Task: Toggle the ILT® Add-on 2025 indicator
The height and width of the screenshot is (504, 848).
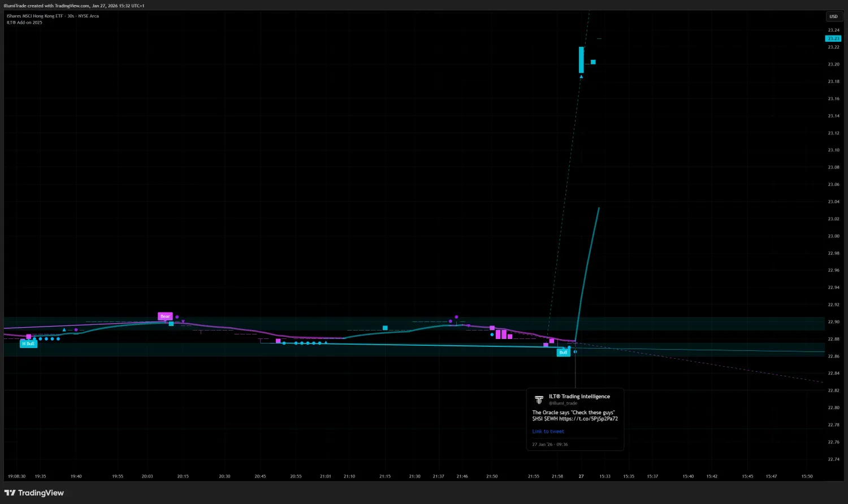Action: [x=24, y=23]
